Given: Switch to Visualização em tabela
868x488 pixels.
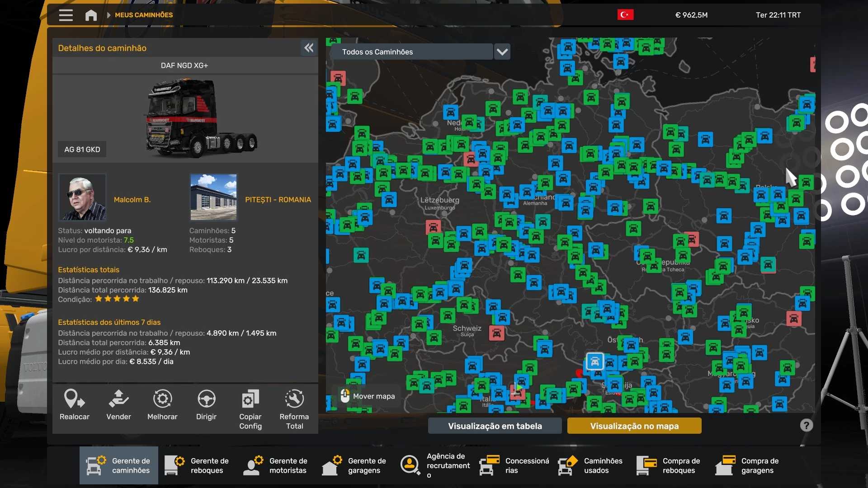Looking at the screenshot, I should (x=495, y=426).
